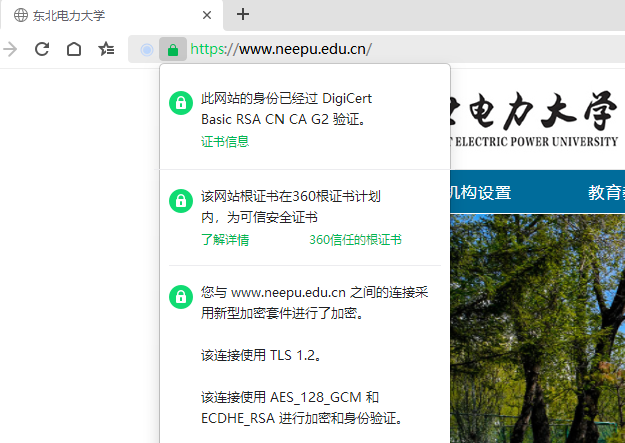The height and width of the screenshot is (443, 625).
Task: Click the globe favicon on the tab
Action: (x=21, y=15)
